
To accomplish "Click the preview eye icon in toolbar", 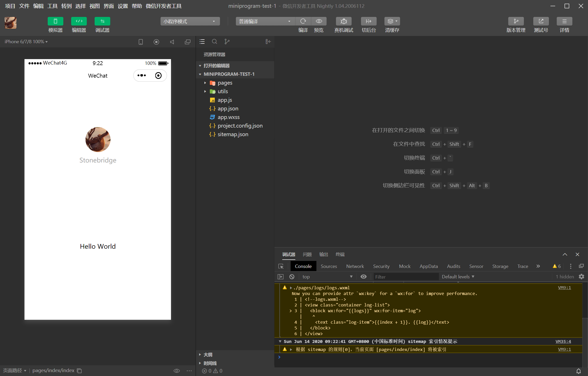I will click(x=319, y=21).
